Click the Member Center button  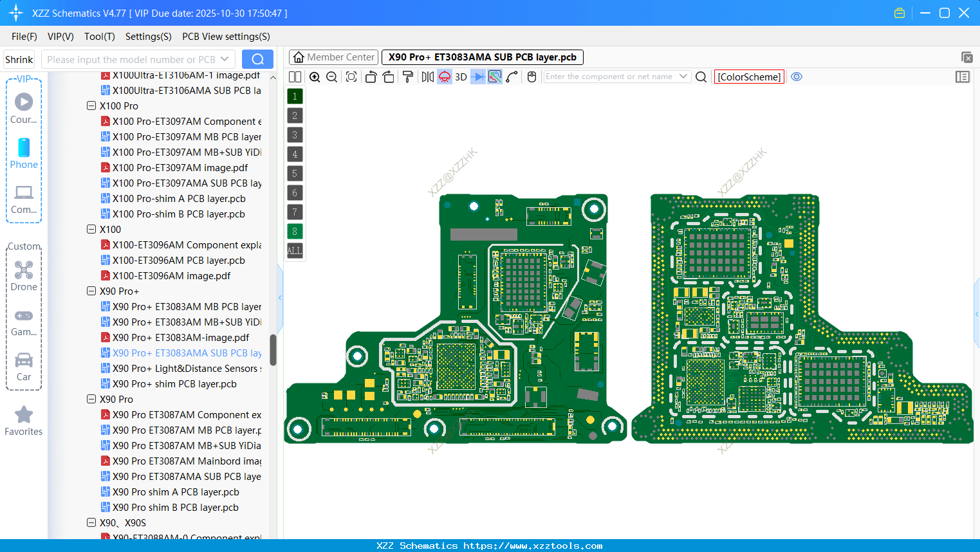point(333,57)
